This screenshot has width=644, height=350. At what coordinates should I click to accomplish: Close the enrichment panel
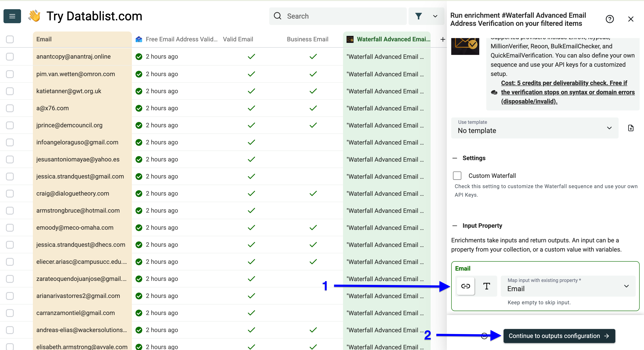pyautogui.click(x=630, y=19)
